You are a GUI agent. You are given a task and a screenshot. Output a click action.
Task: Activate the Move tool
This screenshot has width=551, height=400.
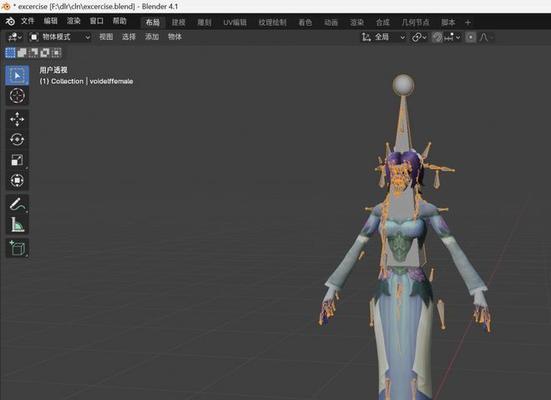(17, 120)
